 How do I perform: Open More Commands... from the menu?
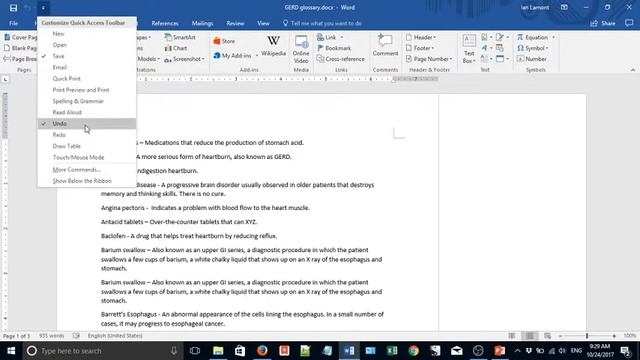tap(87, 169)
